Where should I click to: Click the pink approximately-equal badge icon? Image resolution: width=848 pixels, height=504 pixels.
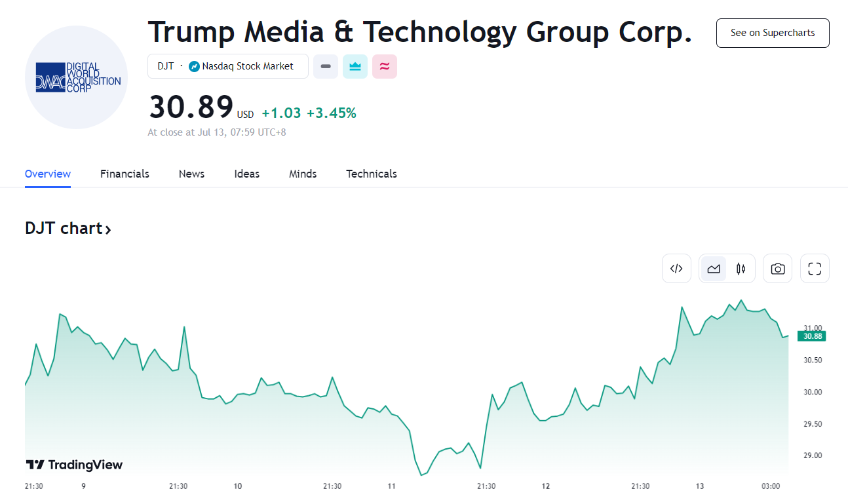pyautogui.click(x=385, y=66)
